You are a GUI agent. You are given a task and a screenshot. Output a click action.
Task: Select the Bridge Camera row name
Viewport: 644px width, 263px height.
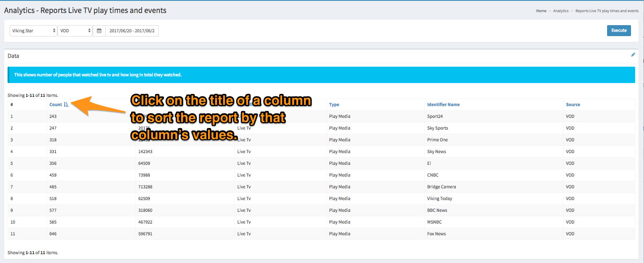click(441, 187)
